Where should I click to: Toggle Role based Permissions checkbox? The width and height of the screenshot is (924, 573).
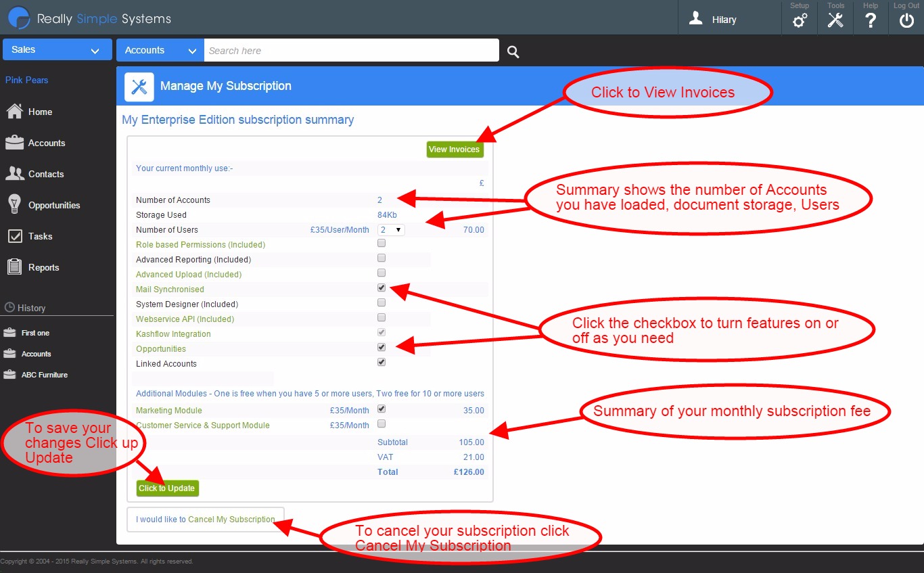[382, 243]
